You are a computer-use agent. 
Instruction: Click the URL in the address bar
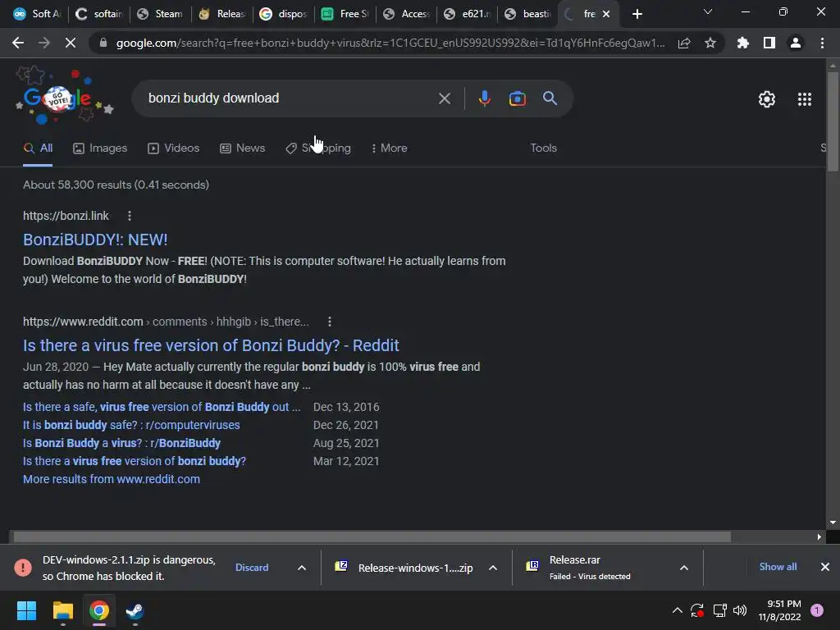(x=390, y=43)
